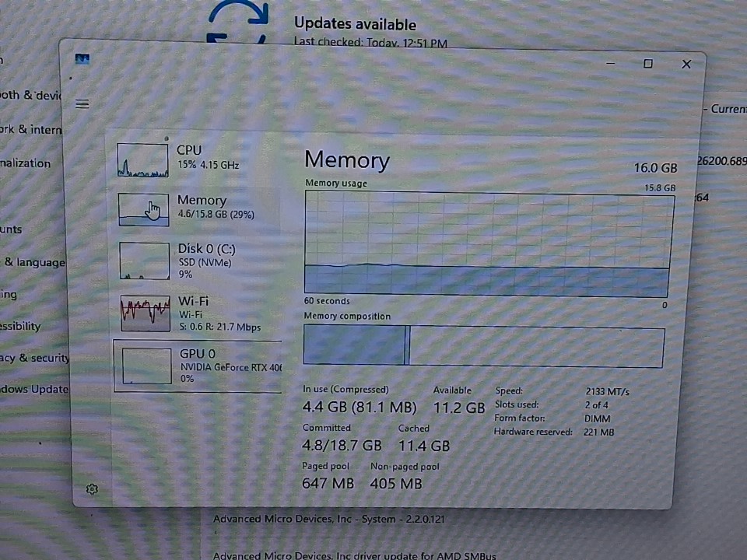Screen dimensions: 747x560
Task: Open the hamburger navigation menu
Action: pos(82,104)
